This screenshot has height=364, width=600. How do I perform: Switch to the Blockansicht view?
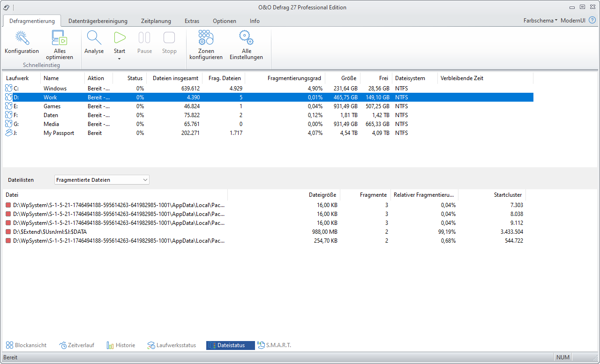26,345
